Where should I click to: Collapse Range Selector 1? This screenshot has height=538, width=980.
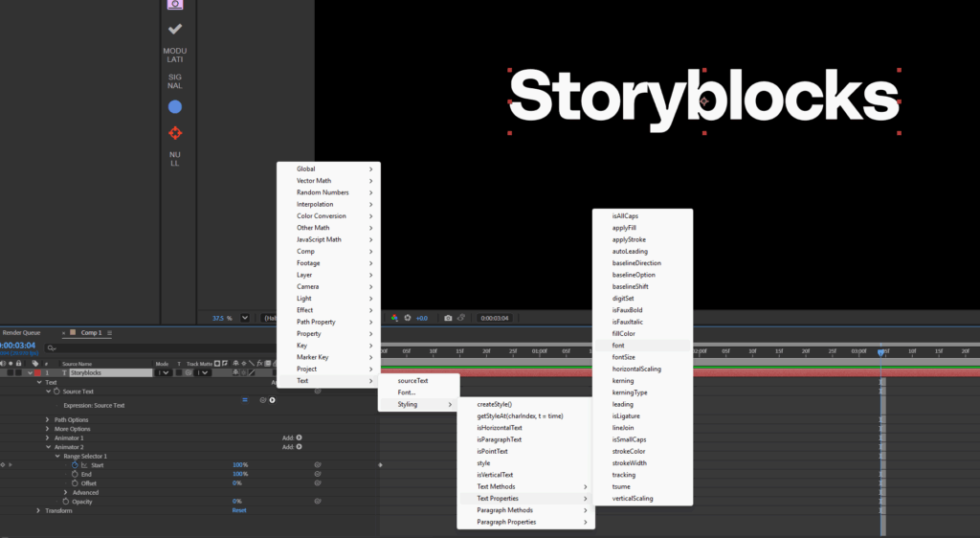[57, 456]
